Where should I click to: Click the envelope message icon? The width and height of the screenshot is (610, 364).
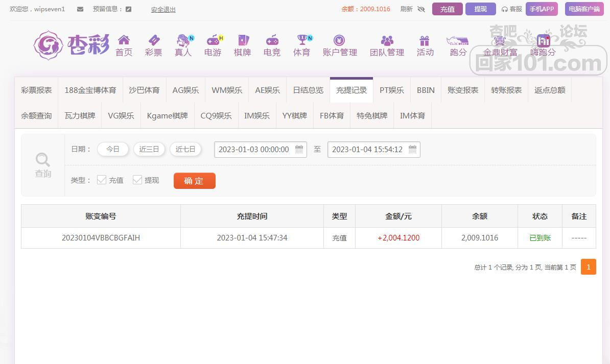tap(80, 9)
